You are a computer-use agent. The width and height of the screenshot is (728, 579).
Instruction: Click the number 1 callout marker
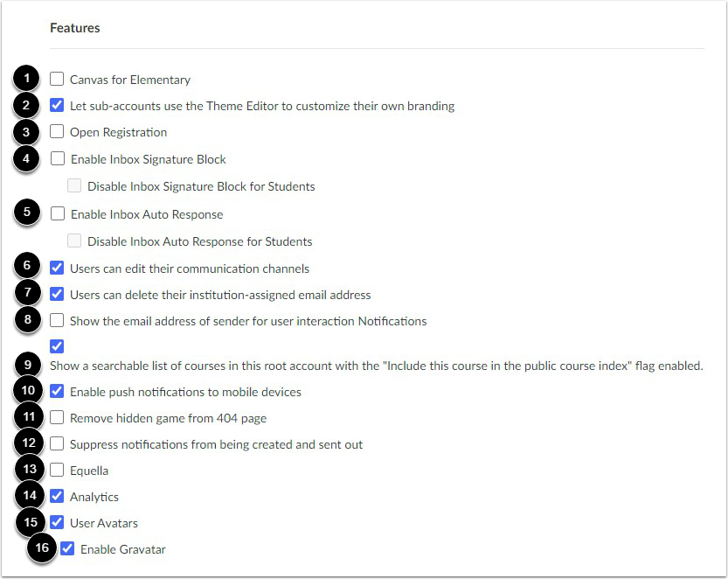(26, 78)
